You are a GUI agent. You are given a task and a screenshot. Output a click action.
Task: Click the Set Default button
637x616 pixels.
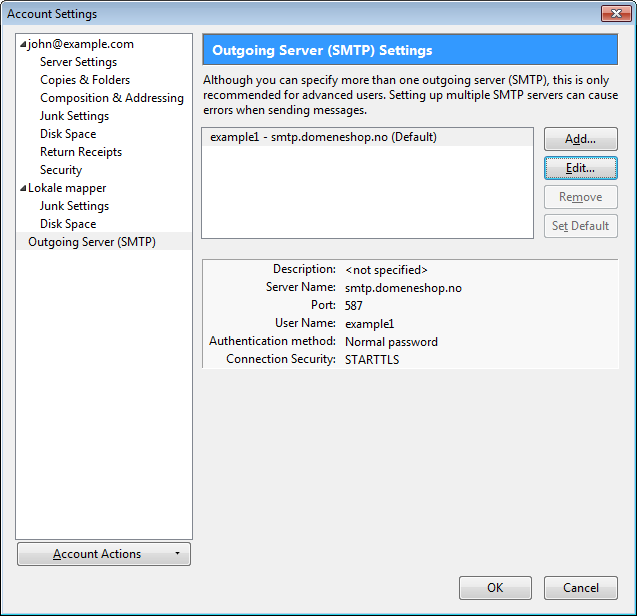580,226
